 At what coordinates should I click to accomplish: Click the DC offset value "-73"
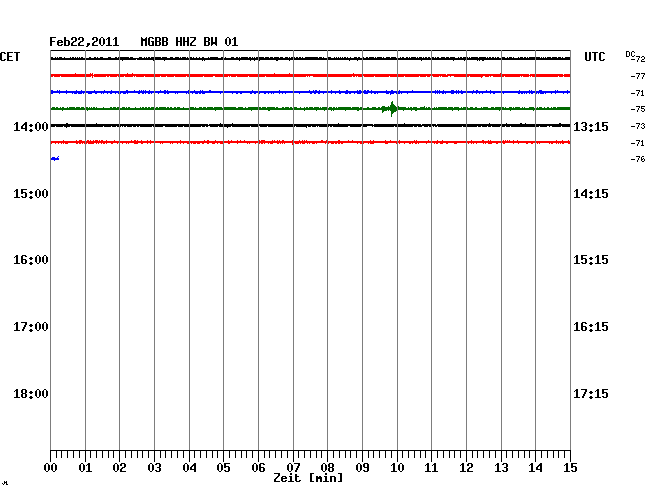pos(638,126)
